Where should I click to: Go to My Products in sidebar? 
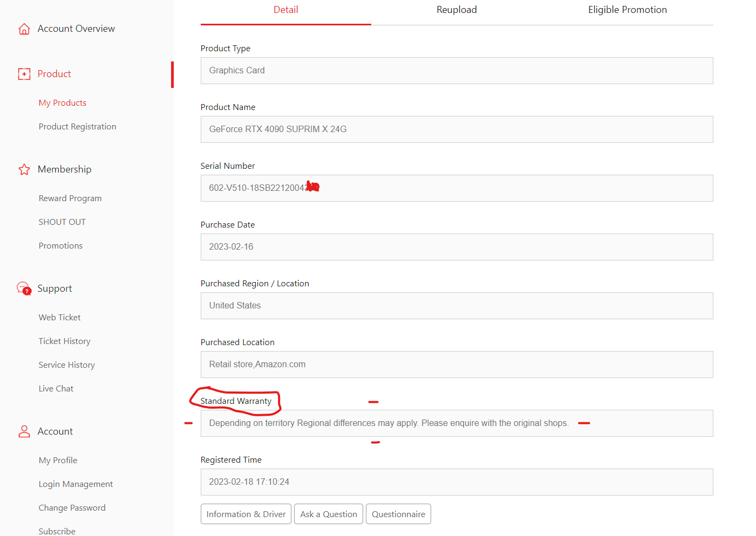point(63,103)
